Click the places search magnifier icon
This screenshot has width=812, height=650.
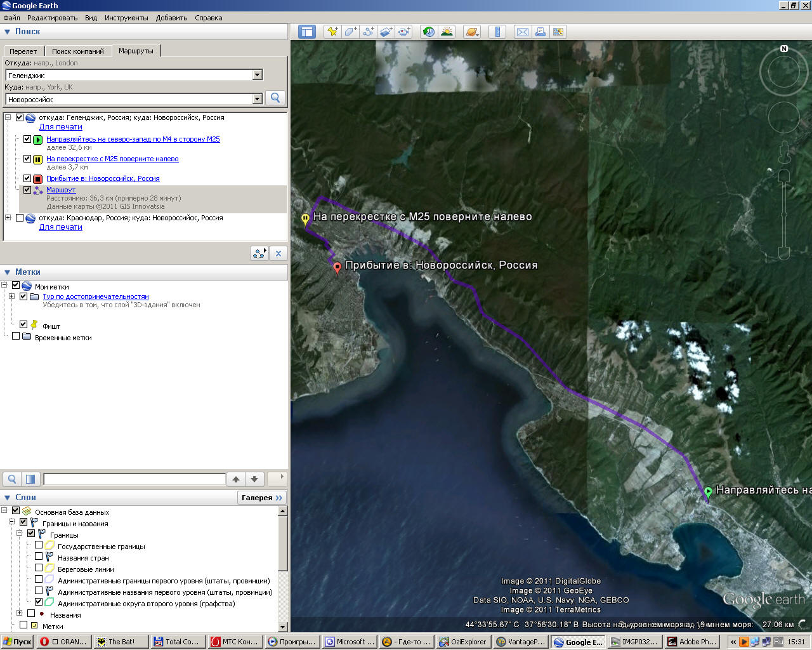click(x=12, y=479)
